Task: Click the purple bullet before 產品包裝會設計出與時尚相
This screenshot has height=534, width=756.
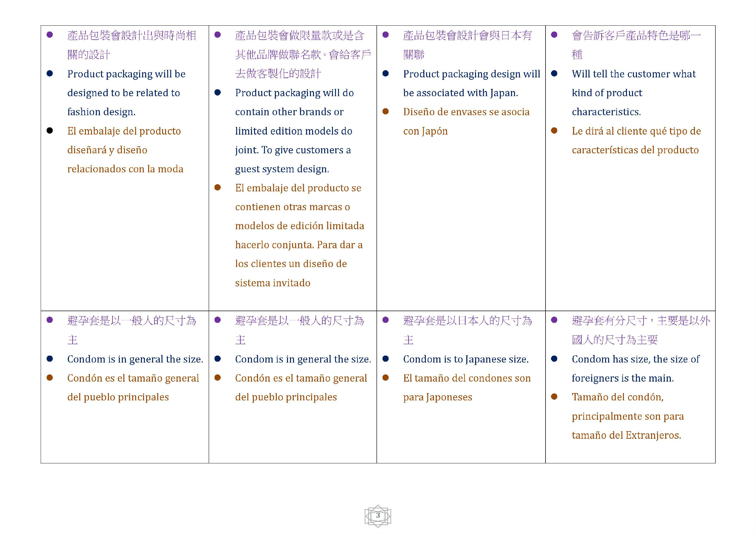Action: 50,34
